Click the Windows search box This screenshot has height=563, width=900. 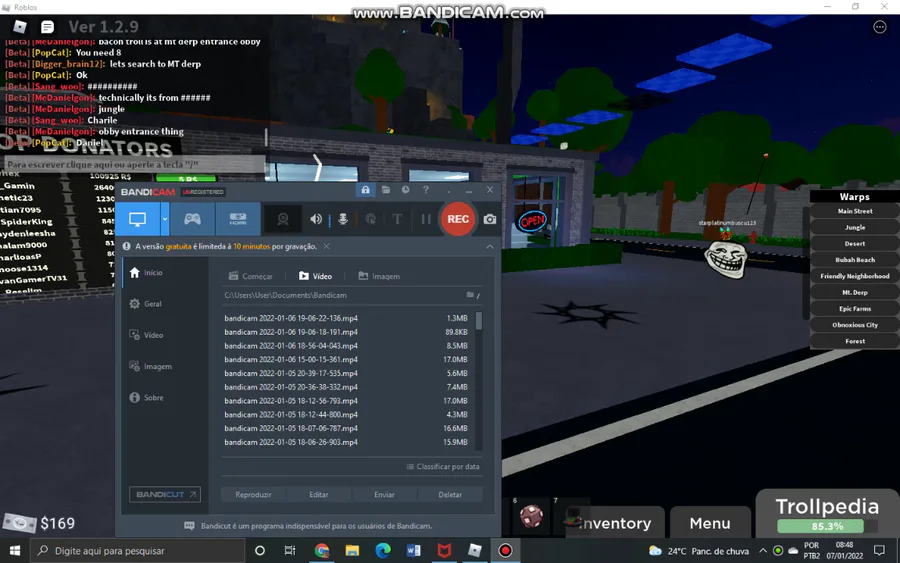(138, 550)
